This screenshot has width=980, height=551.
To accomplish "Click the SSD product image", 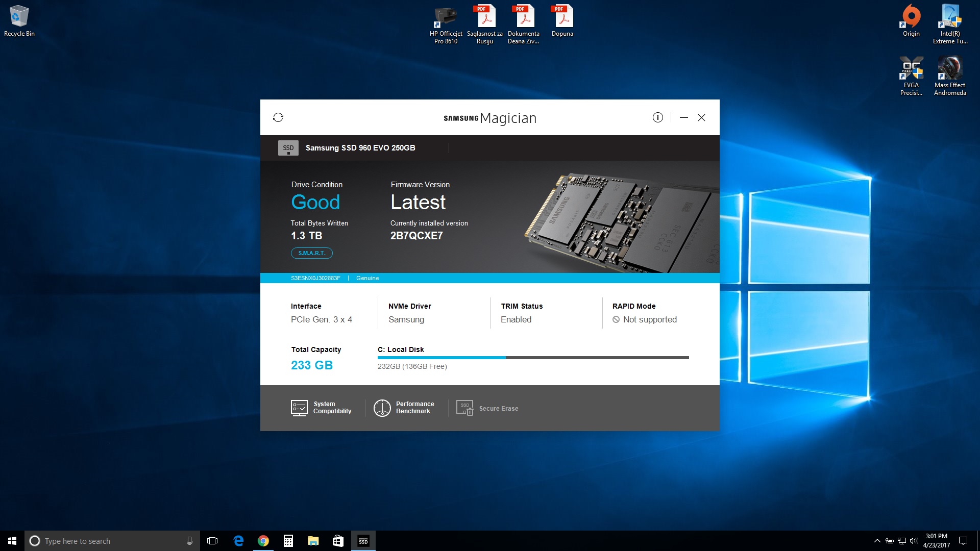I will [x=622, y=222].
